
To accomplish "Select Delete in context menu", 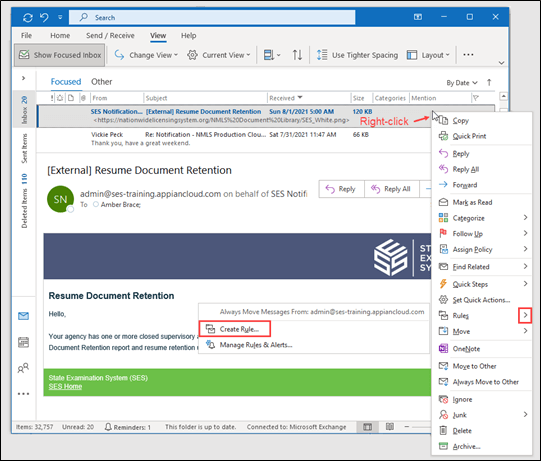I will coord(481,431).
